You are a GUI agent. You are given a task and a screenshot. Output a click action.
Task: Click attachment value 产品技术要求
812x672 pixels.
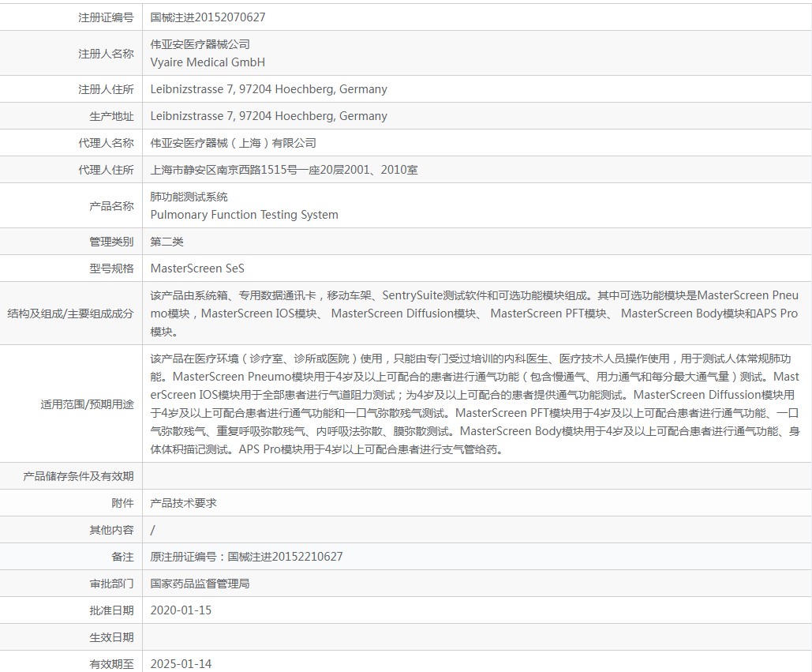pos(183,503)
